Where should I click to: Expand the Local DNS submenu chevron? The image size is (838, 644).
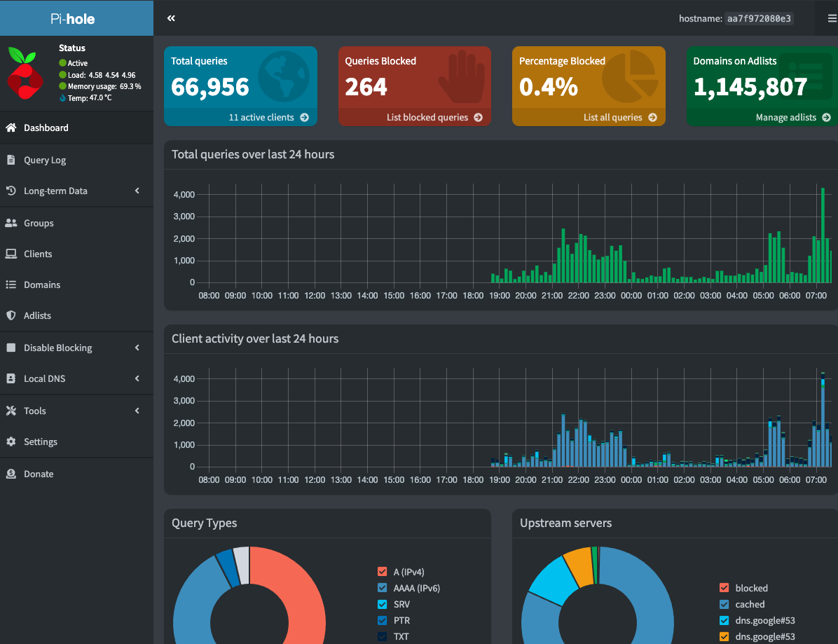[137, 378]
